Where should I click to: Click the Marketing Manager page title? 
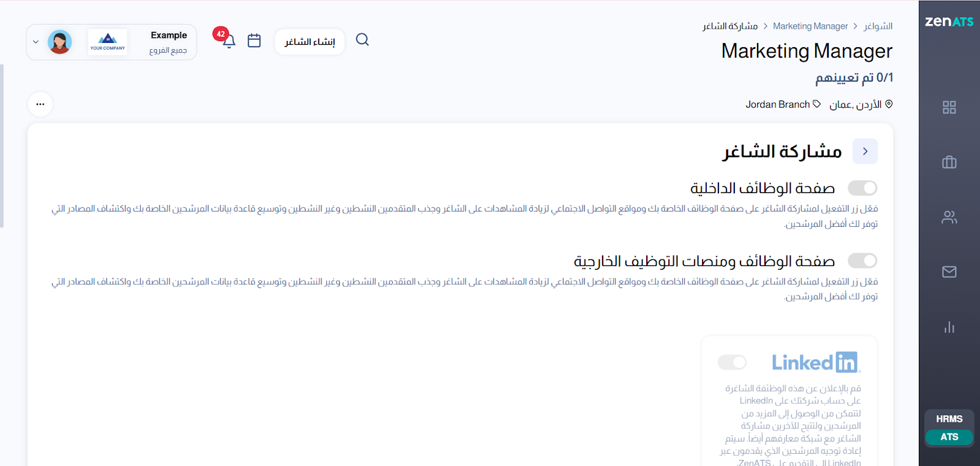pyautogui.click(x=807, y=51)
